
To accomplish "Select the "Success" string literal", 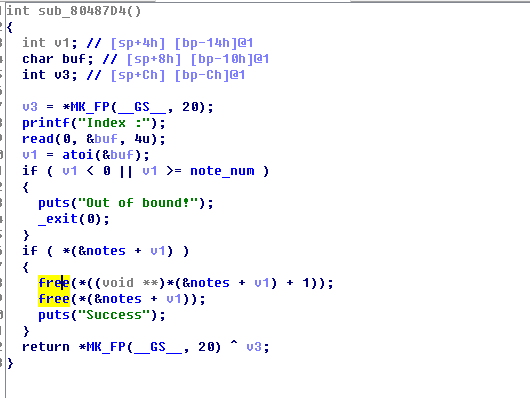I will click(114, 315).
